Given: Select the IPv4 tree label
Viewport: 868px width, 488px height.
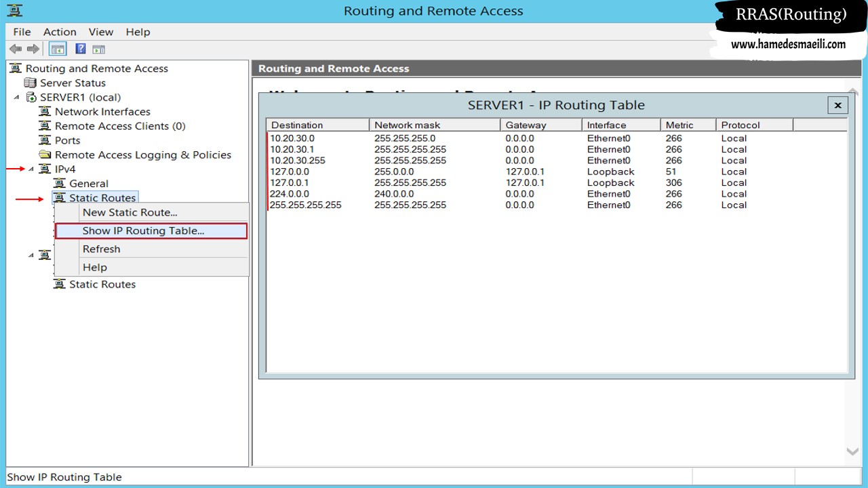Looking at the screenshot, I should coord(65,169).
